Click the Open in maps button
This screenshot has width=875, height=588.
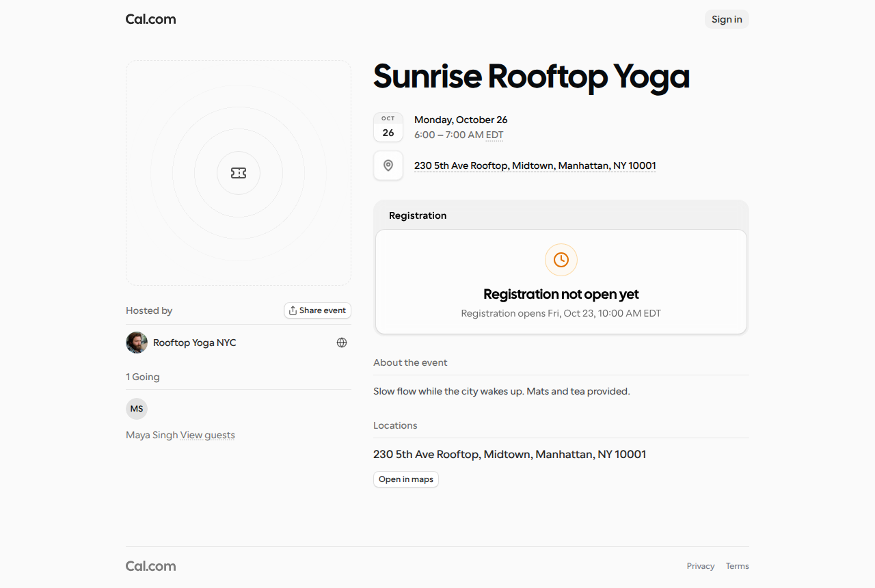click(406, 479)
